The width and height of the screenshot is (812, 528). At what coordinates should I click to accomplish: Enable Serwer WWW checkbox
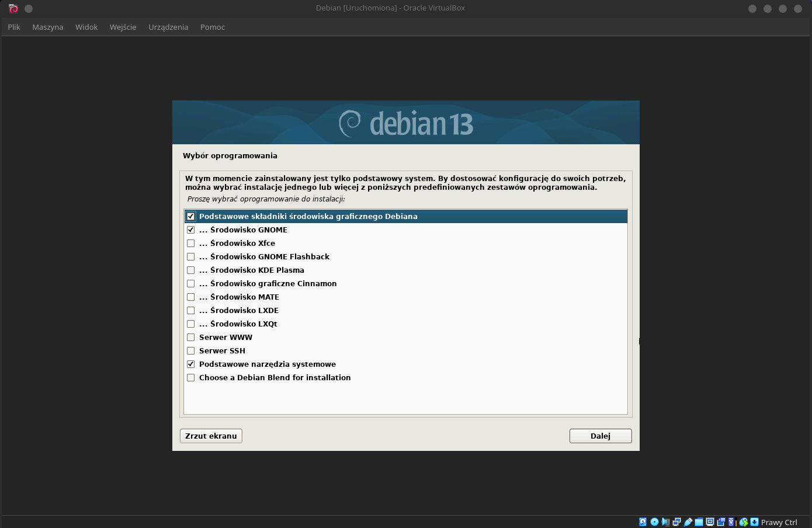(x=190, y=337)
